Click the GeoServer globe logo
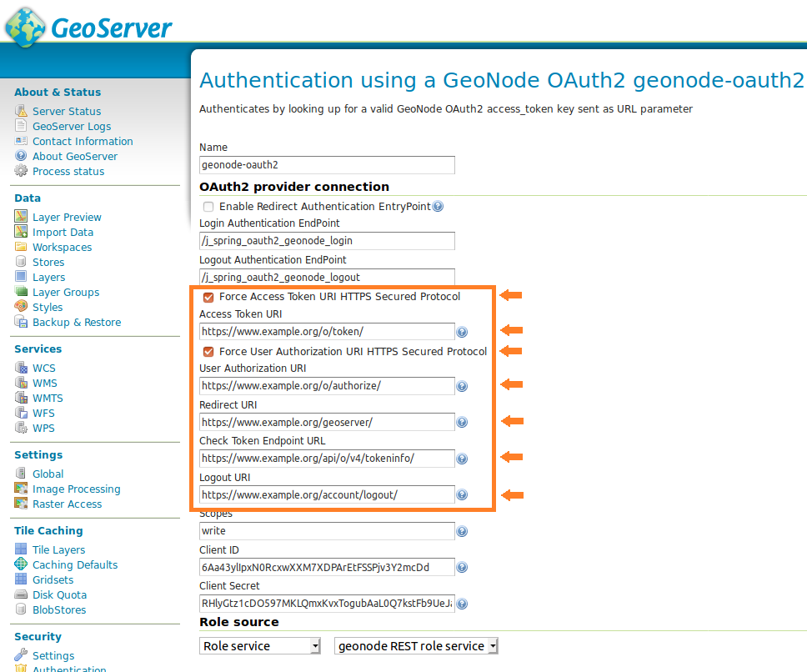Image resolution: width=807 pixels, height=672 pixels. point(26,26)
